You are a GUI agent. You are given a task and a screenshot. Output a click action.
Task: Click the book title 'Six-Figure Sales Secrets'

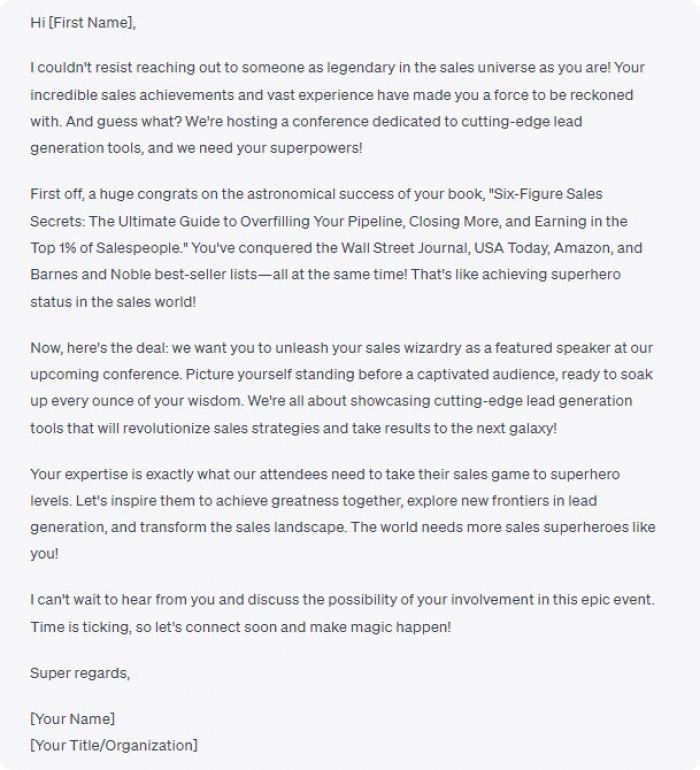coord(548,194)
